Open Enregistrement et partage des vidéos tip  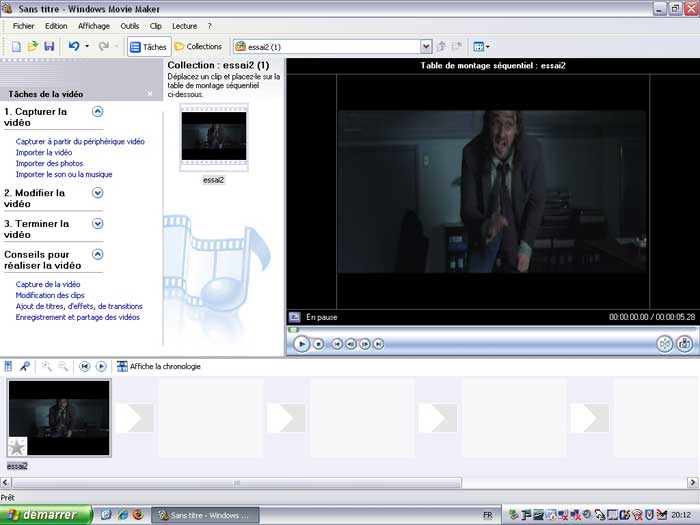point(78,317)
